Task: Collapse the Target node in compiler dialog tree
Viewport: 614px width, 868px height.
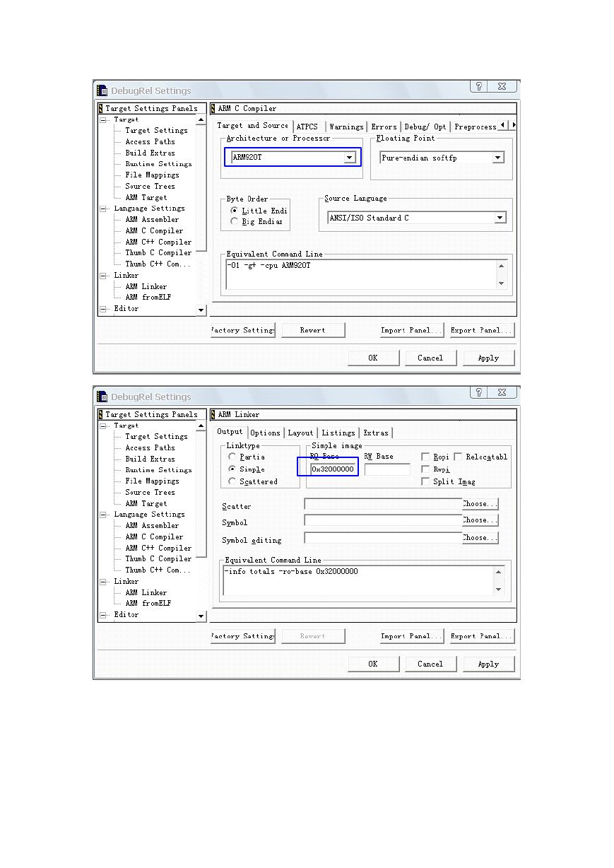Action: click(104, 119)
